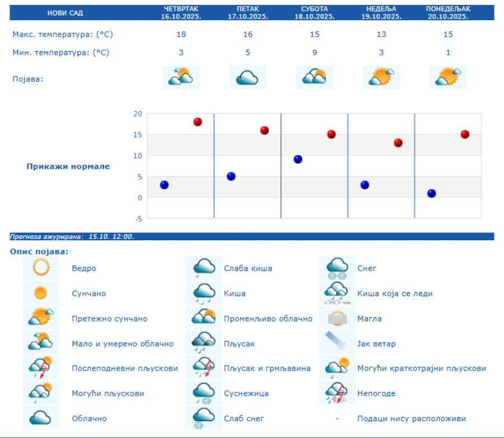Click Thursday's red max temperature point
The width and height of the screenshot is (504, 438).
coord(198,122)
